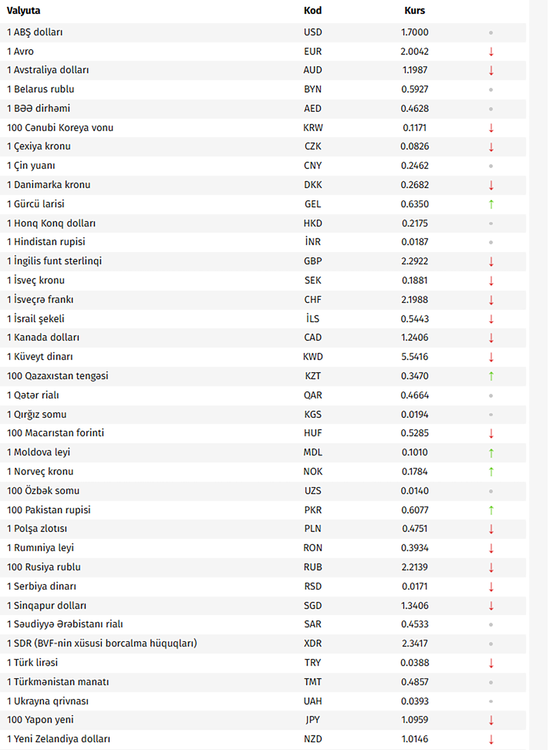This screenshot has height=750, width=560.
Task: Select the 100 Rusiya rublu row label
Action: 44,567
